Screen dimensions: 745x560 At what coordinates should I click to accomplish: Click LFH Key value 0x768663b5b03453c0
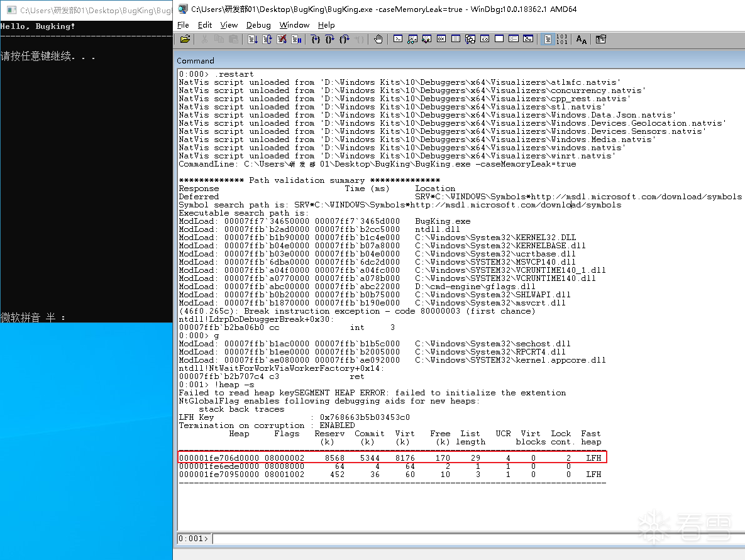[x=365, y=417]
